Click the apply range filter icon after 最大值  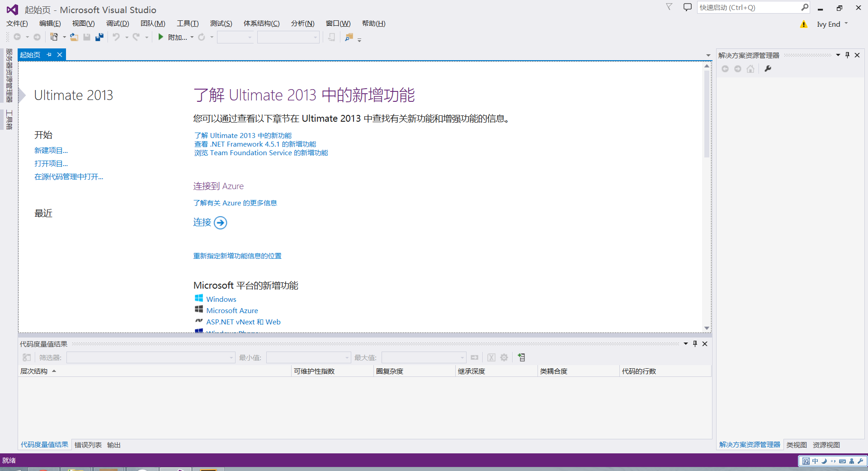point(474,357)
